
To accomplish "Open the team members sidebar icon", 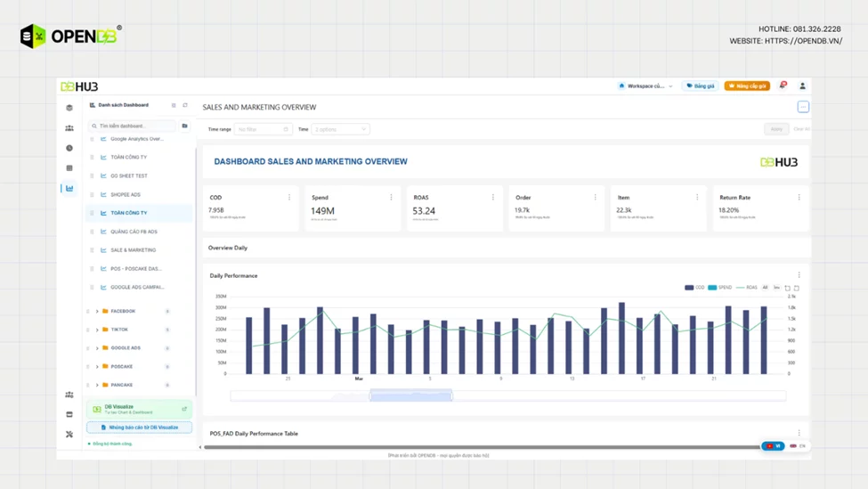I will [69, 128].
